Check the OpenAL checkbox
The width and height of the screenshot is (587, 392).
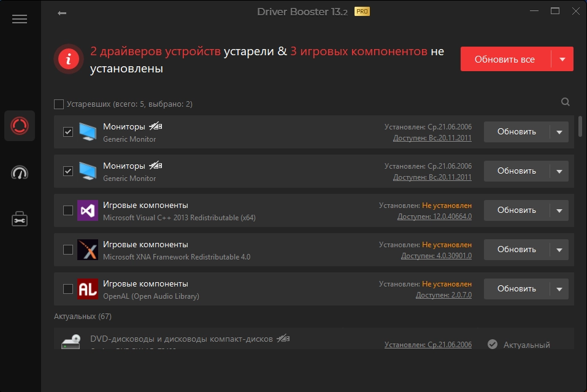point(67,289)
